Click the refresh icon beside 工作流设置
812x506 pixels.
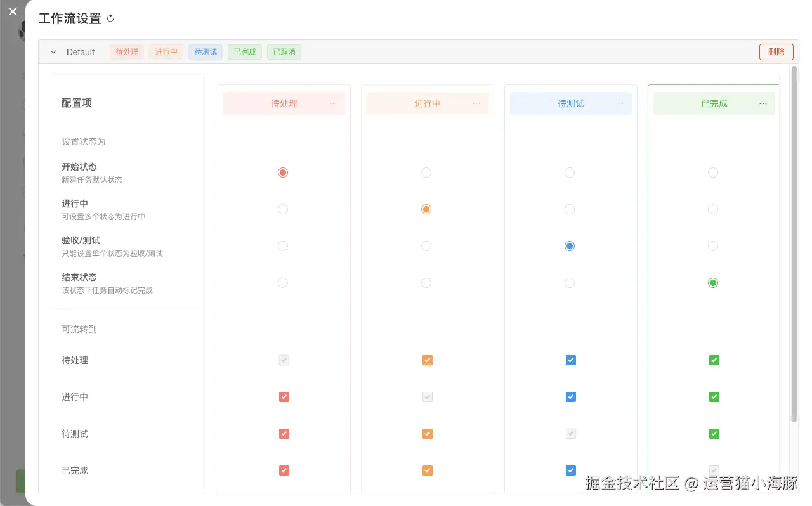tap(110, 18)
